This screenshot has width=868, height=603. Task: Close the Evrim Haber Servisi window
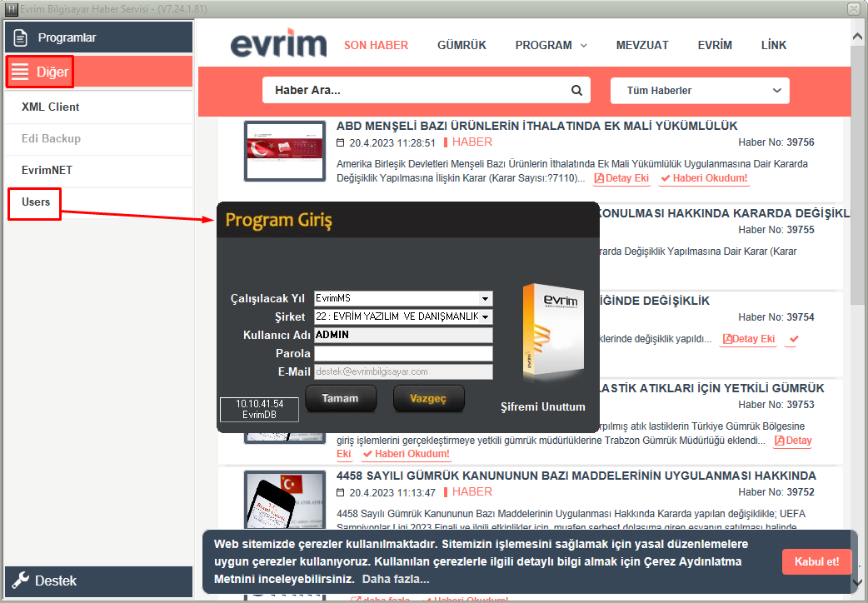coord(853,9)
